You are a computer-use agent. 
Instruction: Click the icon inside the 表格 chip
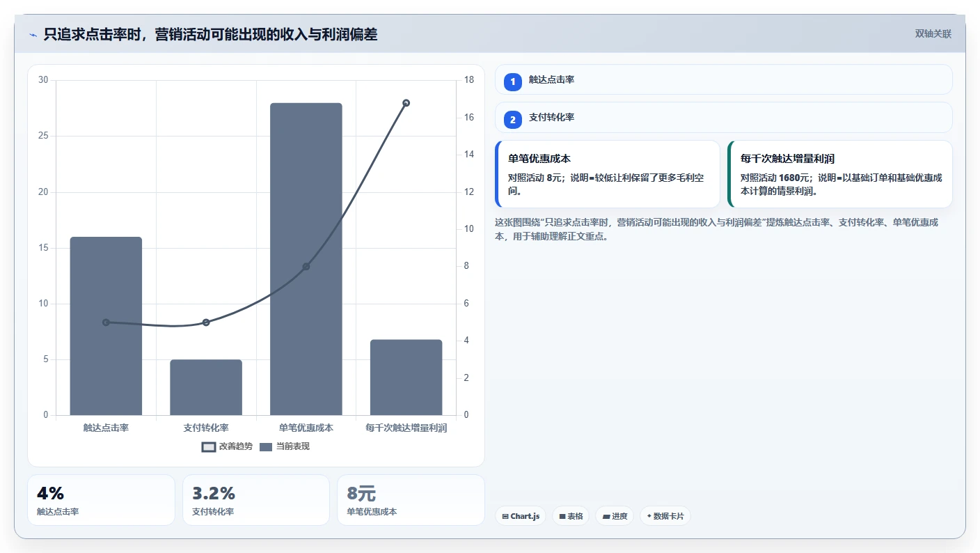tap(562, 517)
